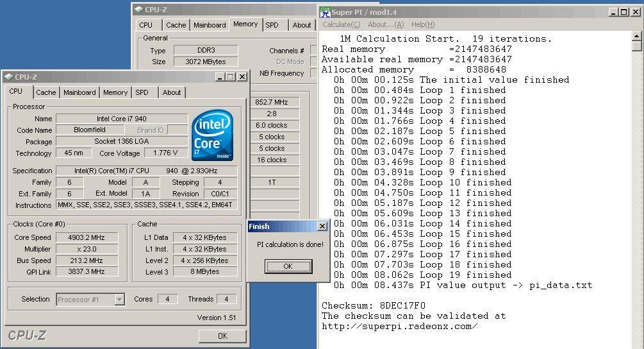Open the Help menu in Super PI
This screenshot has width=644, height=349.
423,24
